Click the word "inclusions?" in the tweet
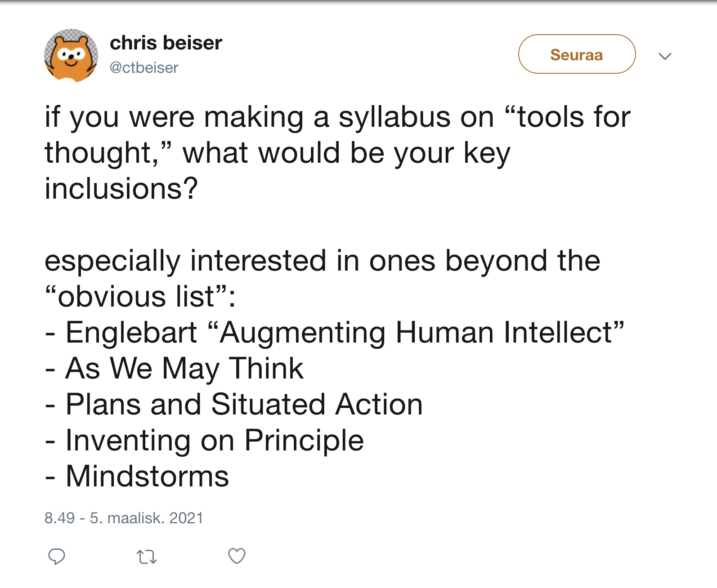This screenshot has height=588, width=717. 121,189
